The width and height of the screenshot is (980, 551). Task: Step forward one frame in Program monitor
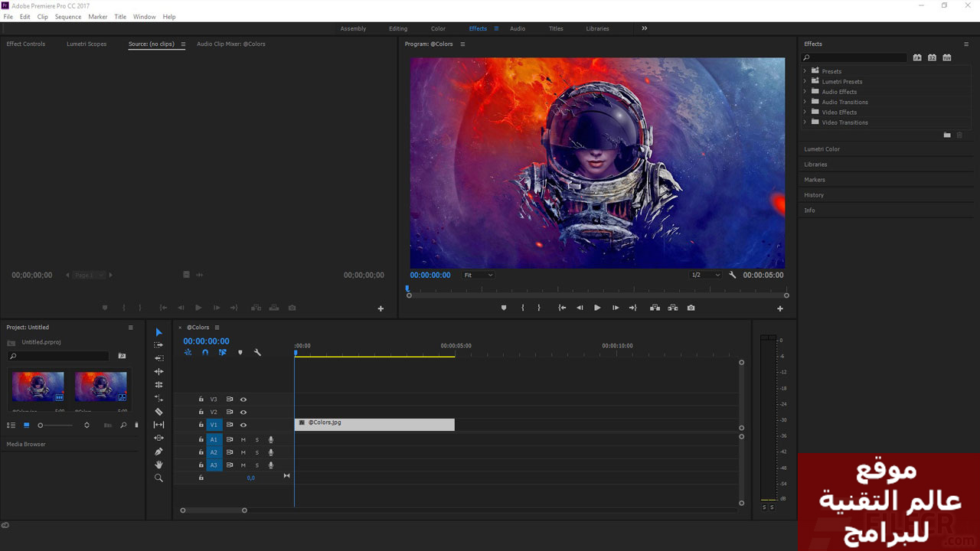click(615, 308)
